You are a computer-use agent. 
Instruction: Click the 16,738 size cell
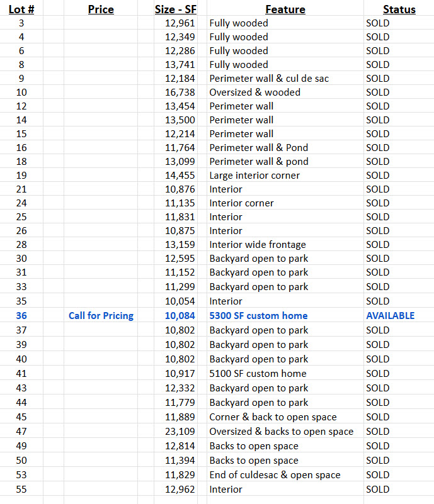tap(180, 92)
